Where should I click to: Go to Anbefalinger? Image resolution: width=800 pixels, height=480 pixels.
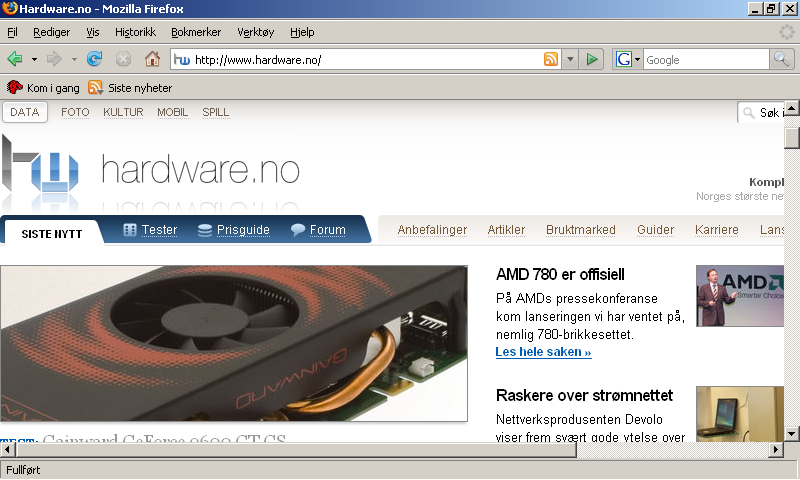click(432, 230)
